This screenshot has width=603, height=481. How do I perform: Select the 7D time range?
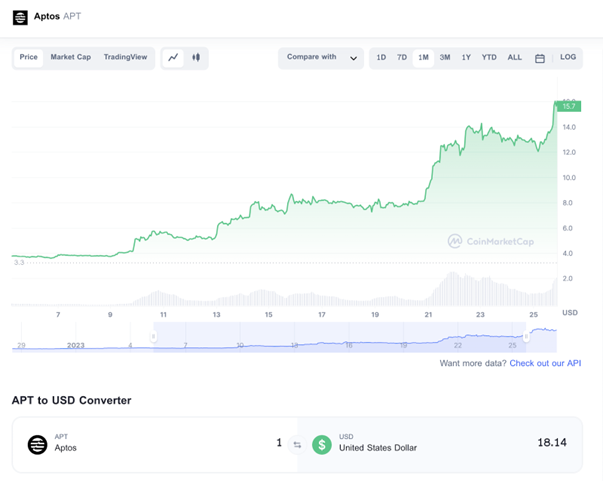coord(402,58)
